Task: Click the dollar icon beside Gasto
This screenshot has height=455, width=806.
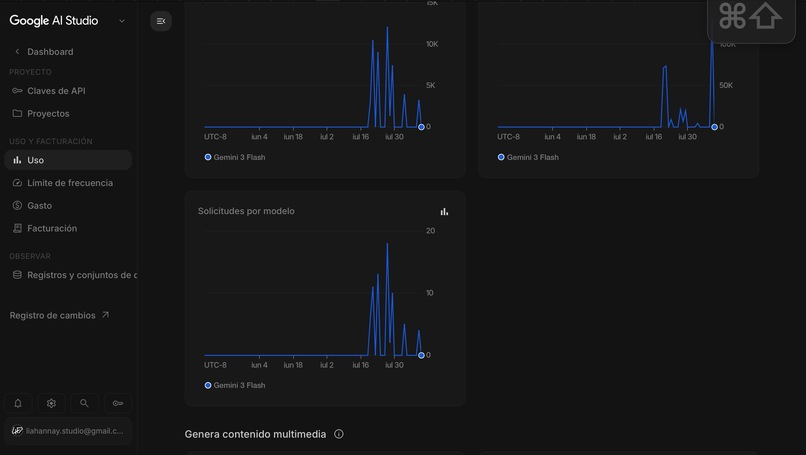Action: pyautogui.click(x=17, y=205)
